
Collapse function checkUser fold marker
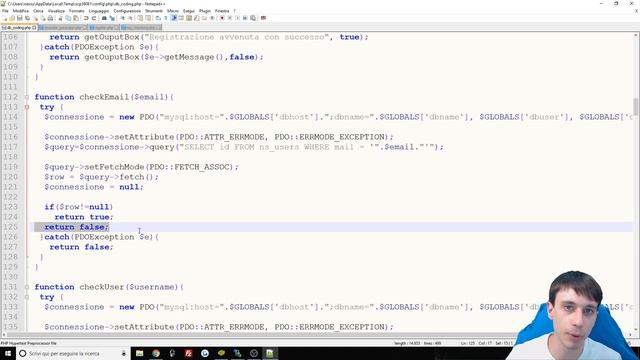click(27, 287)
